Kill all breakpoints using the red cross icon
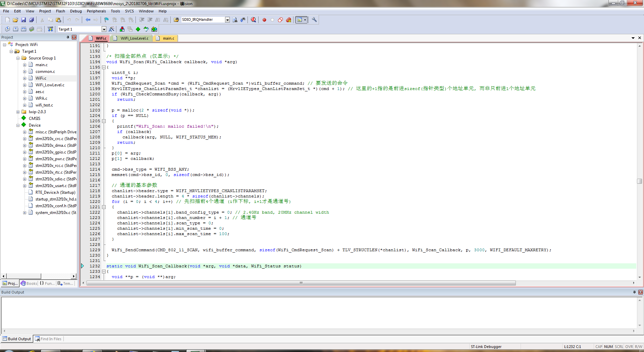This screenshot has width=644, height=352. tap(288, 20)
